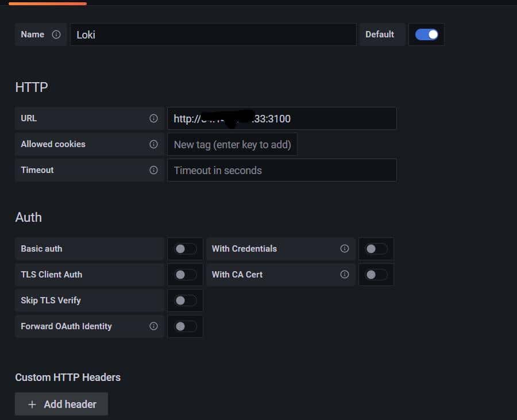Turn on the Forward OAuth Identity switch
517x420 pixels.
185,326
